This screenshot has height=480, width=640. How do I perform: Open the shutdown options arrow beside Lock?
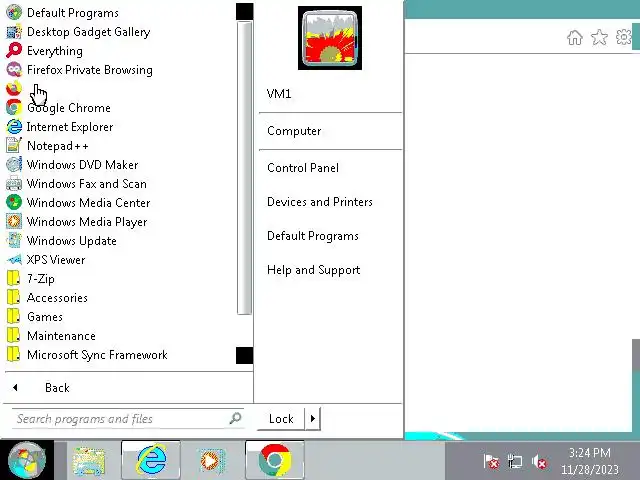(x=313, y=419)
